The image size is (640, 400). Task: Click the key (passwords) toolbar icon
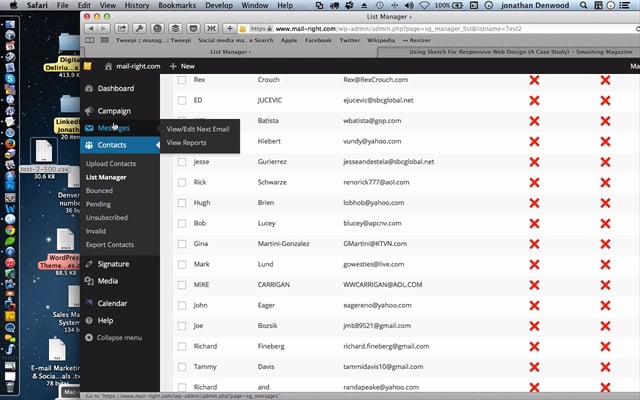click(140, 29)
